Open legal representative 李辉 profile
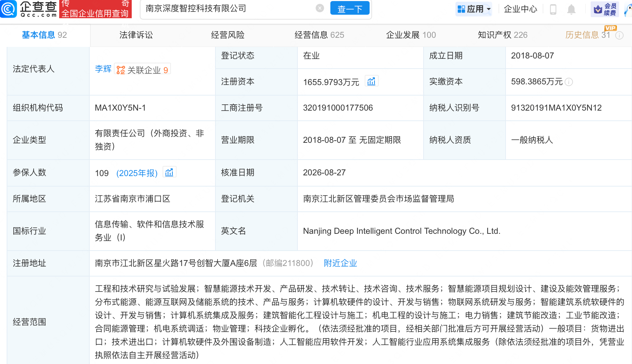Screen dimensions: 632x364 click(x=103, y=69)
